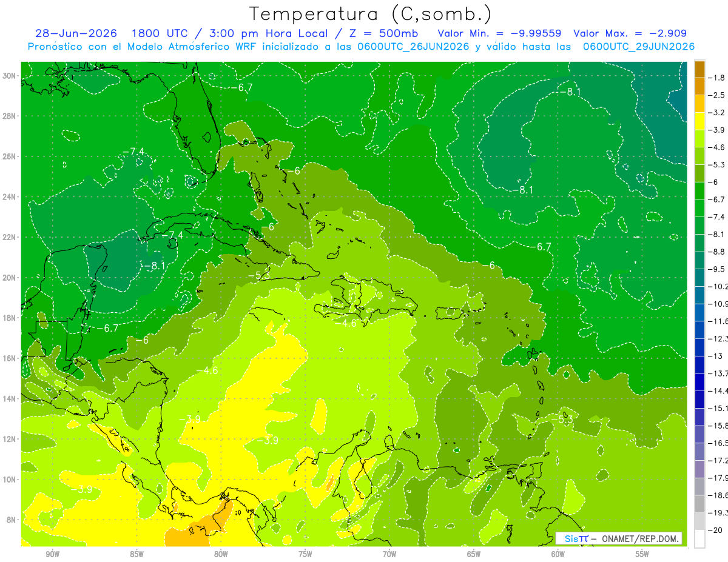728x562 pixels.
Task: Click the '20N' latitude axis label
Action: tap(10, 278)
